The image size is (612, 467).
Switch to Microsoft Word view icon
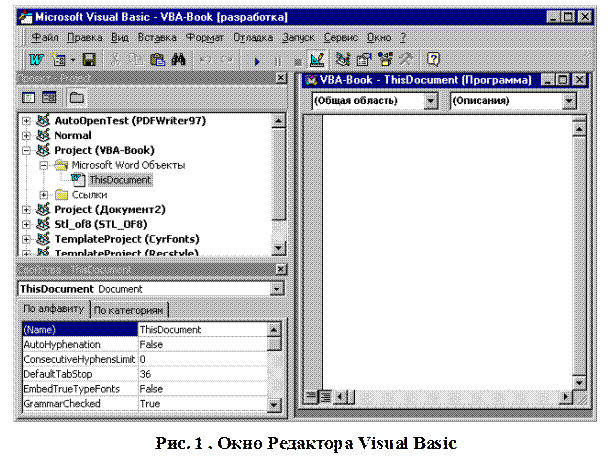pos(36,60)
